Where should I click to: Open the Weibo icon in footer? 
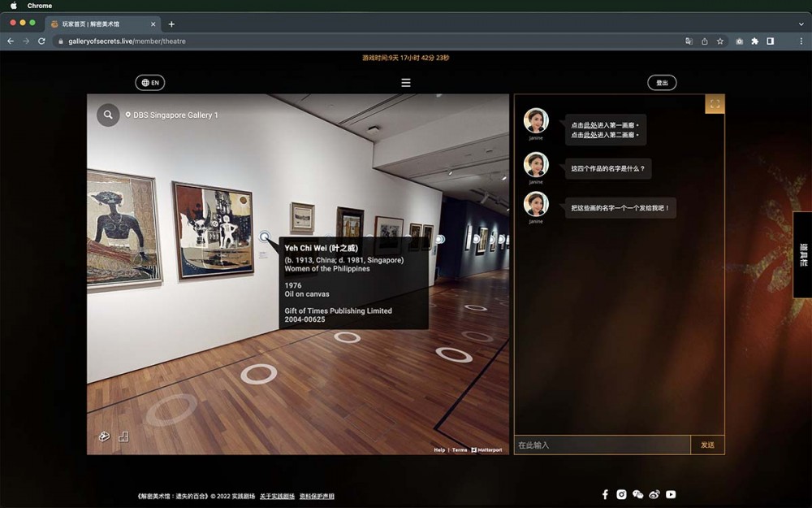coord(654,494)
